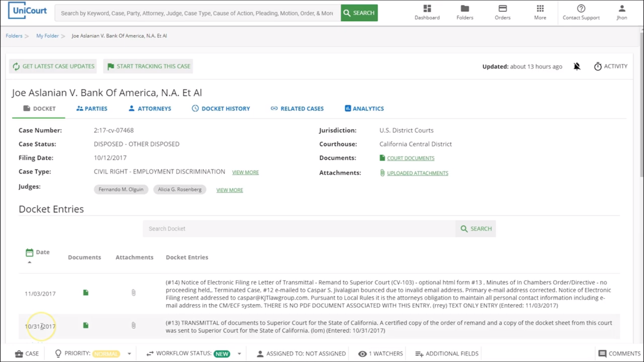Toggle watchers via the eye icon
Viewport: 644px width, 362px height.
pos(362,354)
